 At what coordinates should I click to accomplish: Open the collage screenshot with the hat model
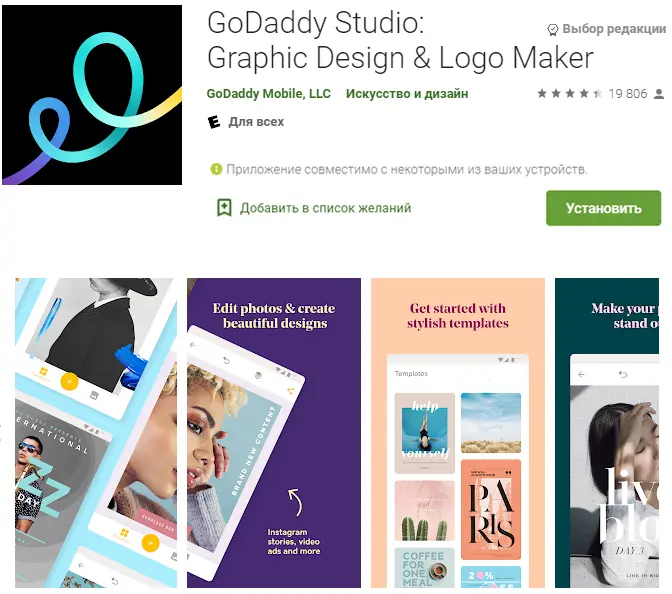point(96,433)
